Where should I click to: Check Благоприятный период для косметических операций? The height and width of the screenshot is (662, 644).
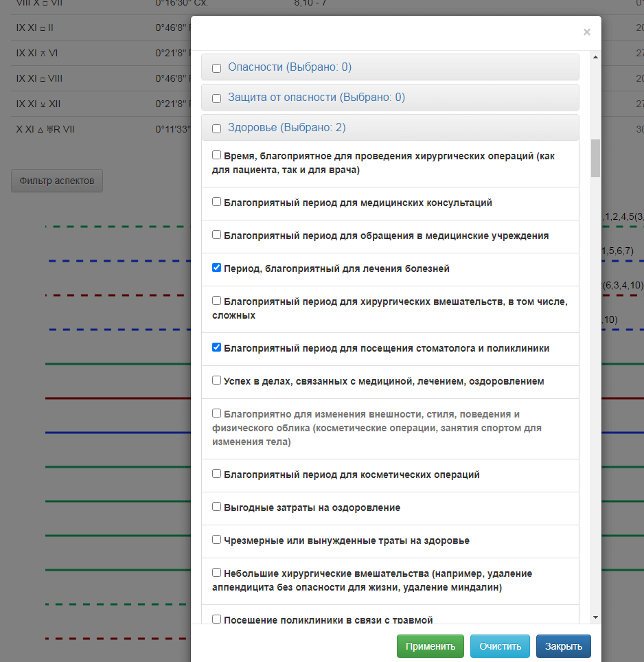click(216, 474)
